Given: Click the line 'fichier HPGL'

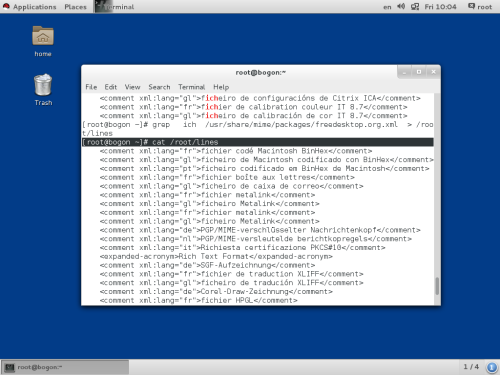Looking at the screenshot, I should (198, 300).
